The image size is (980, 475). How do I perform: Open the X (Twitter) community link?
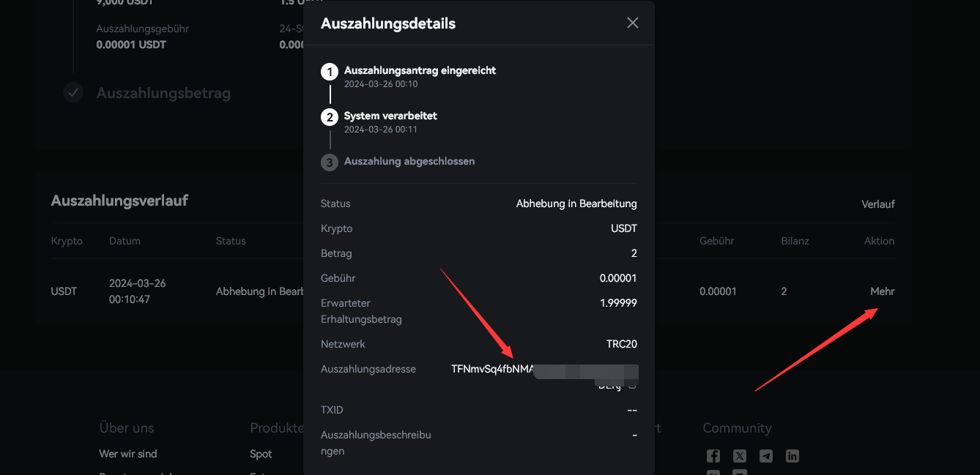click(740, 456)
